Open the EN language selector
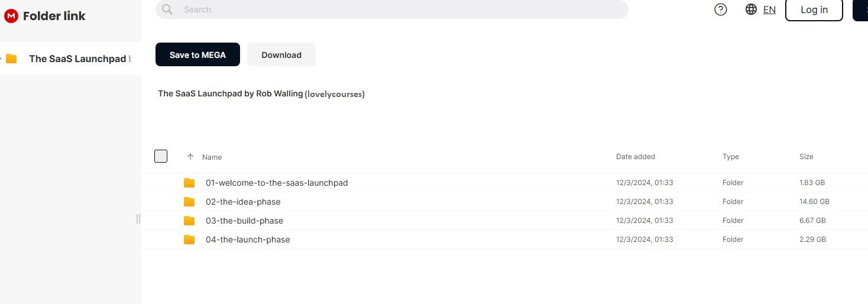Screen dimensions: 868x304 pos(769,9)
